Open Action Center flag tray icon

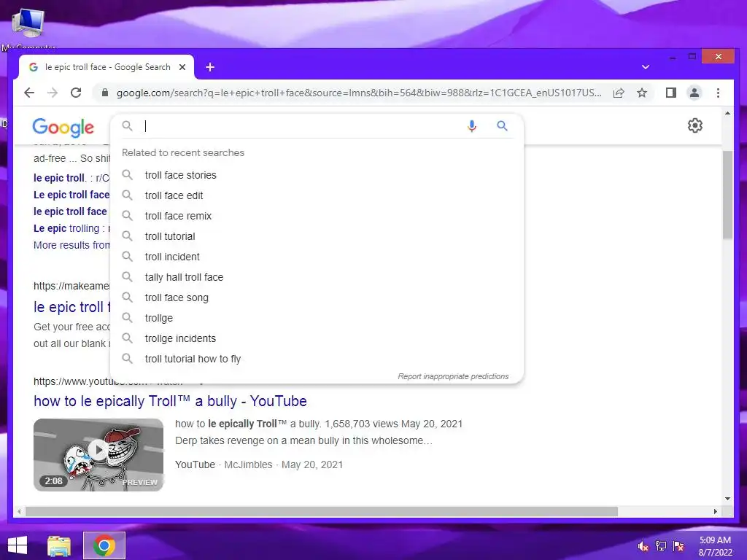(678, 546)
